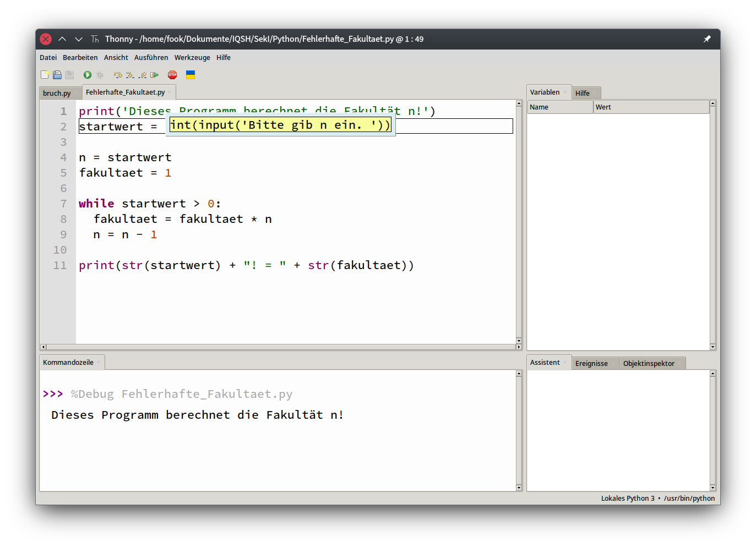This screenshot has height=547, width=756.
Task: Click the editor's scroll-down arrow
Action: tap(519, 341)
